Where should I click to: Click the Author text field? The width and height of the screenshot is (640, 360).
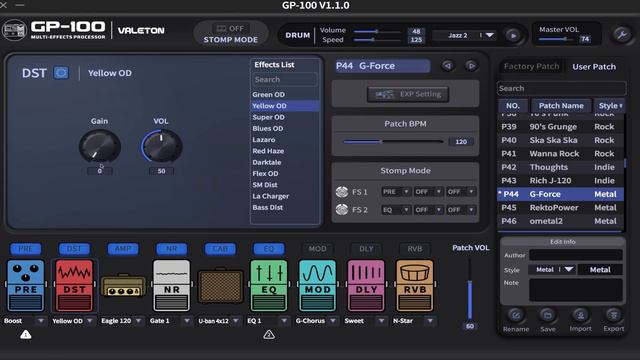576,255
